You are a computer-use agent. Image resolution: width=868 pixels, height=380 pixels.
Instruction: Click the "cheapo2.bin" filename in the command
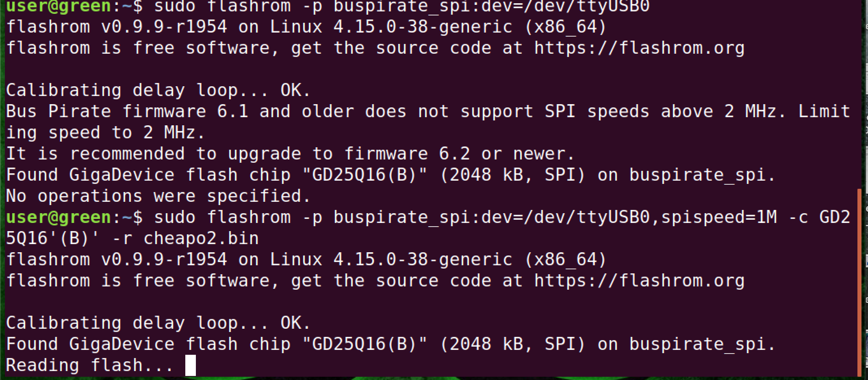coord(201,238)
